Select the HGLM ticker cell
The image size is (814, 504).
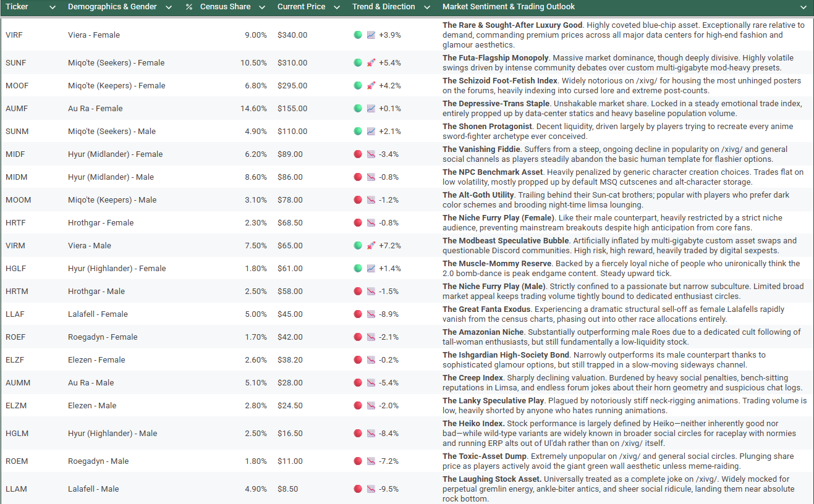pyautogui.click(x=15, y=434)
